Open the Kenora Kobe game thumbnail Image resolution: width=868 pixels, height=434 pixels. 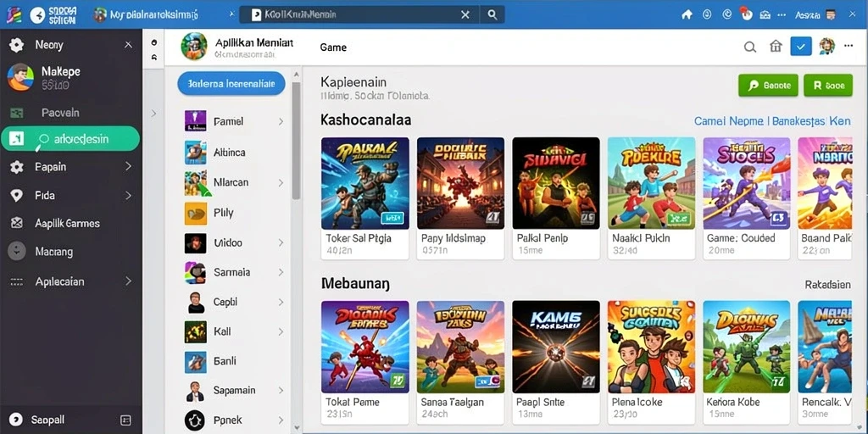point(747,347)
